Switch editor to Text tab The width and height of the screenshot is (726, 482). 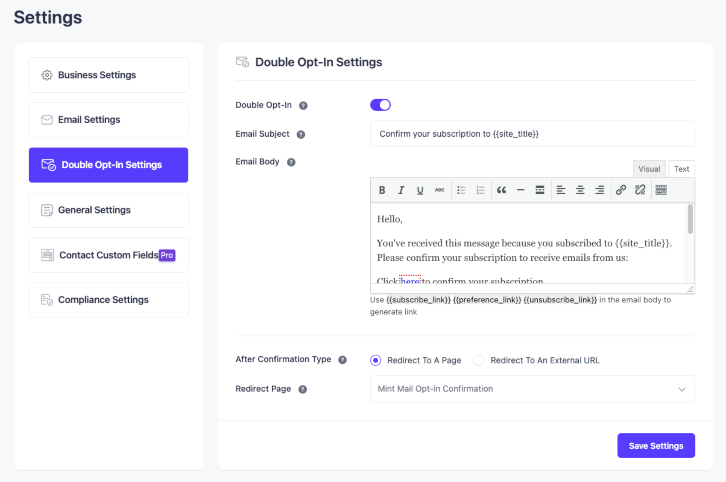pos(682,169)
